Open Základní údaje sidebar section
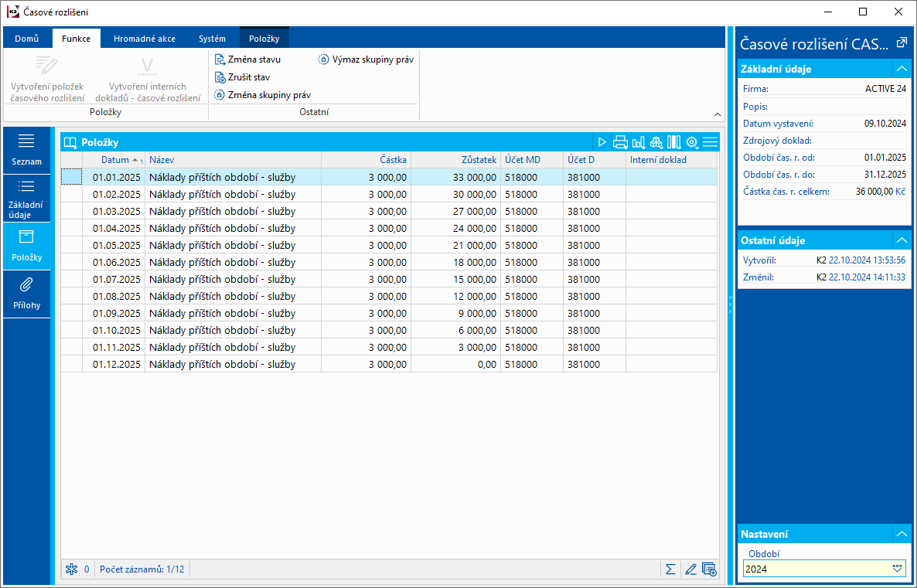This screenshot has height=588, width=917. (x=26, y=199)
